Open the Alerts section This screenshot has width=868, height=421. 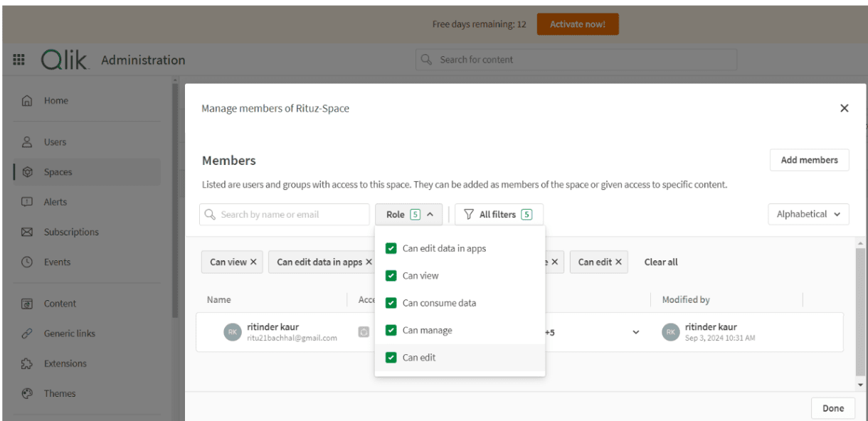(x=28, y=201)
